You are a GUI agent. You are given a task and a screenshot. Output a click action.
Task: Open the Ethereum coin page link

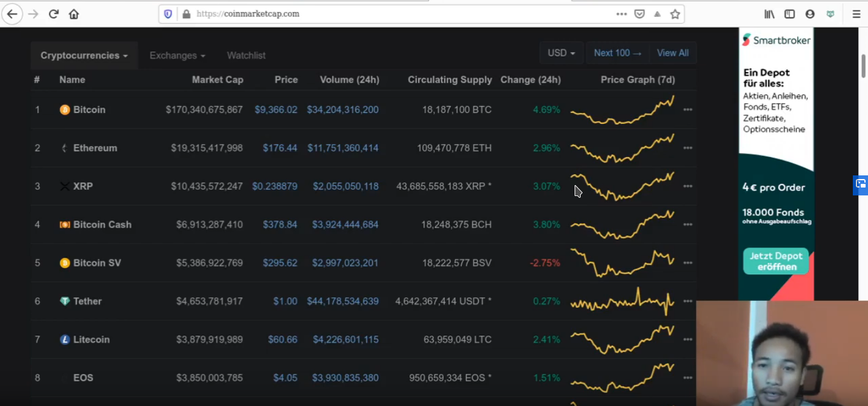click(x=95, y=148)
